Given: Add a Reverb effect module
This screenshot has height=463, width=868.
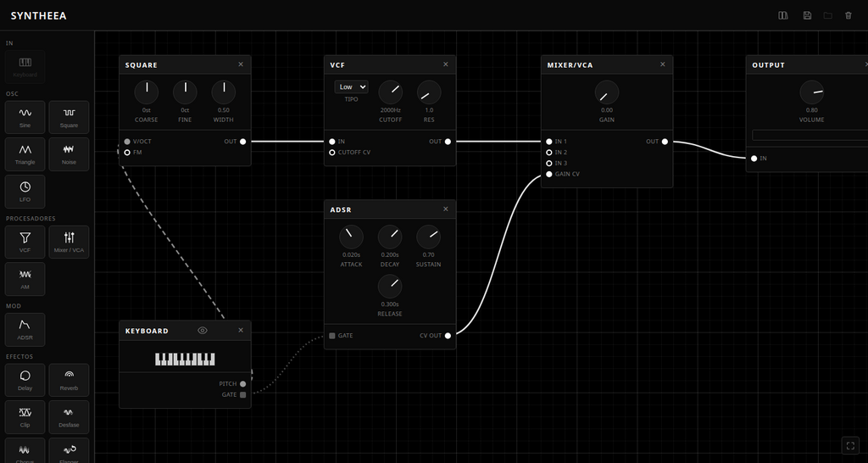Looking at the screenshot, I should coord(69,380).
